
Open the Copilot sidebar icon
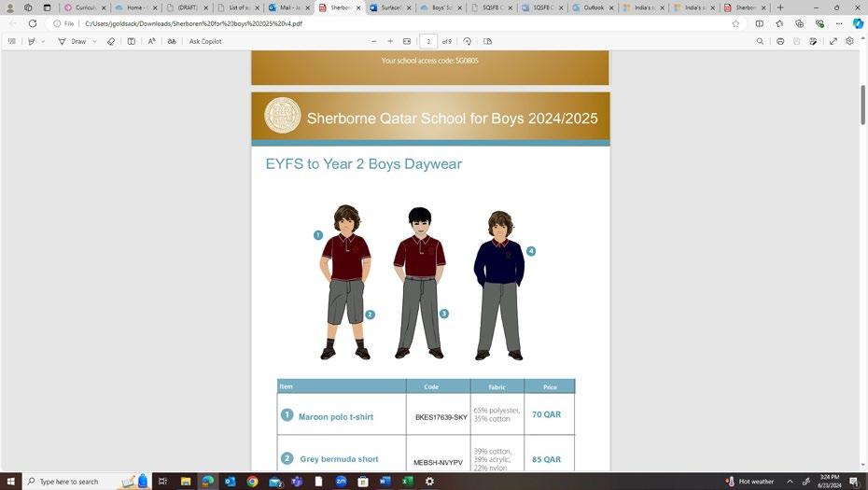click(858, 24)
